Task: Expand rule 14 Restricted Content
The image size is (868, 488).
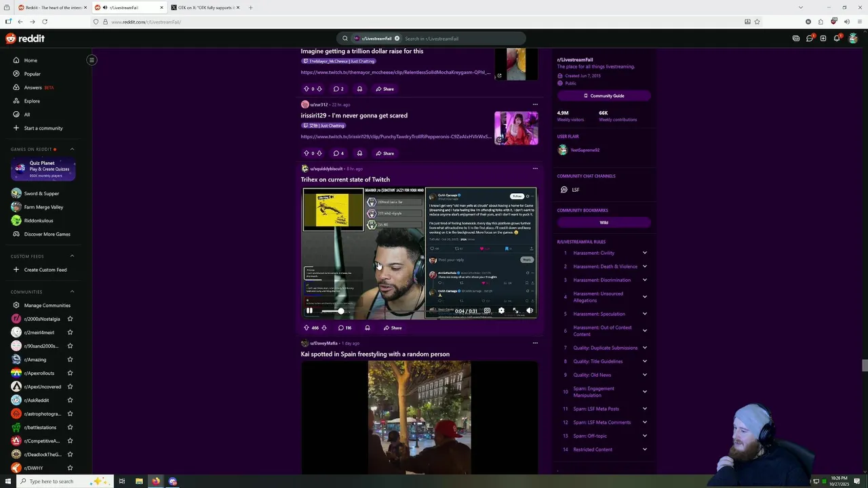Action: pos(645,449)
